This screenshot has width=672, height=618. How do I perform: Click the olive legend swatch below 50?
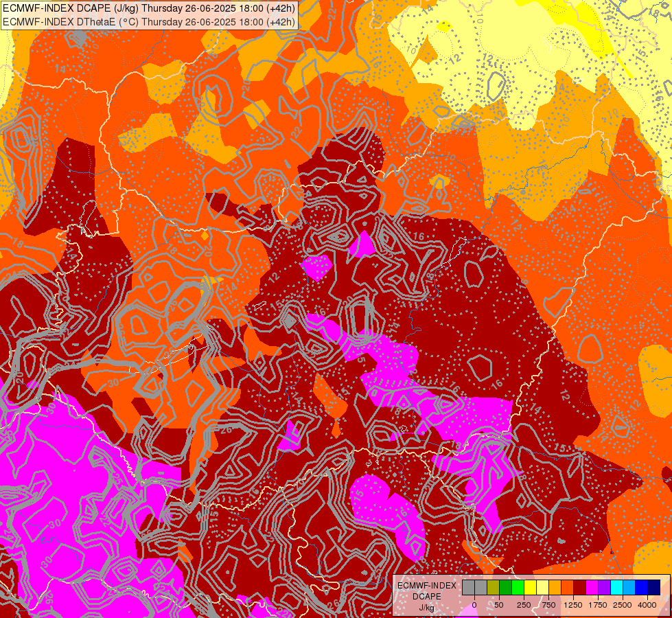point(494,587)
